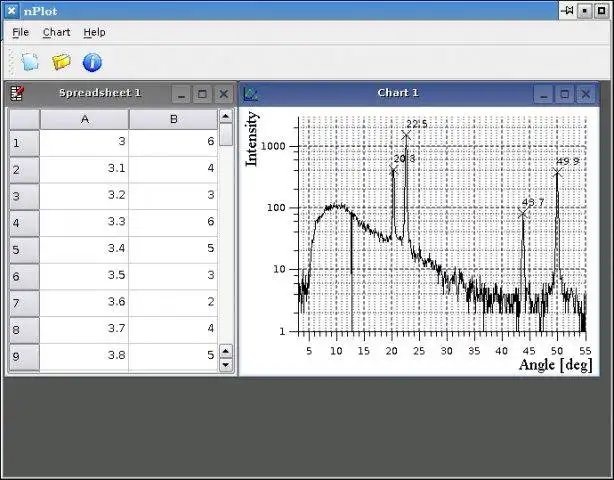Click the spreadsheet select-all corner cell
Screen dimensions: 614x480
(24, 119)
